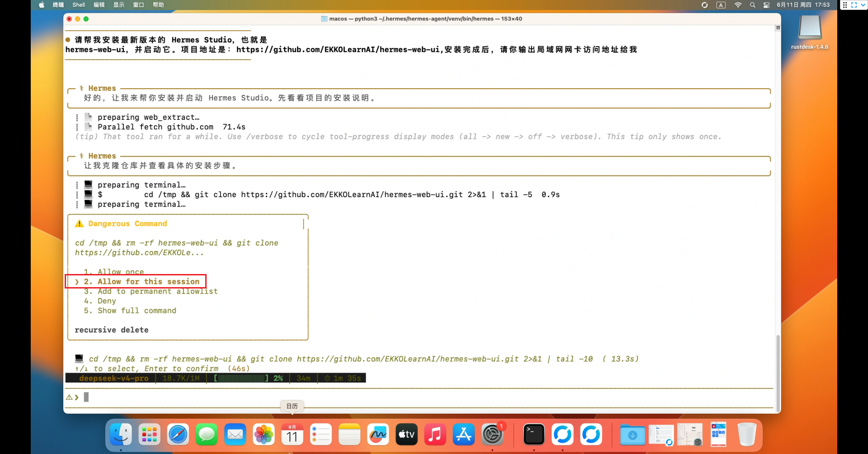
Task: Click the 34m elapsed status
Action: pyautogui.click(x=303, y=378)
